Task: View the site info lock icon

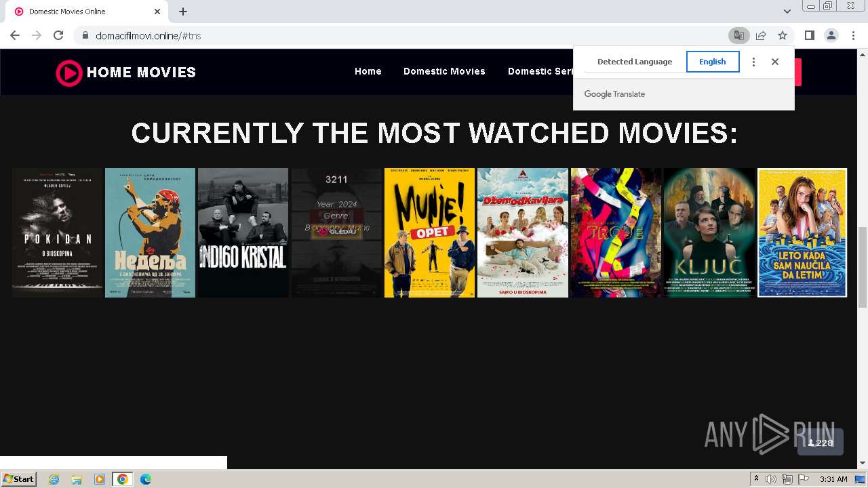Action: coord(85,35)
